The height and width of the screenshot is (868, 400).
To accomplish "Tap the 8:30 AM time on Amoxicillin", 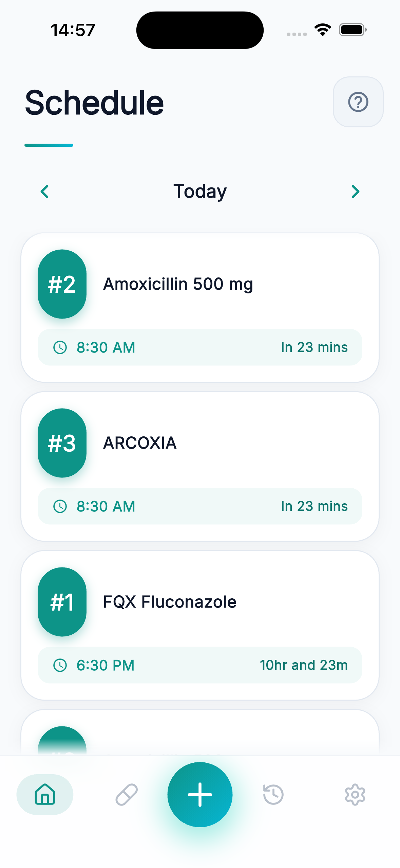I will [106, 347].
